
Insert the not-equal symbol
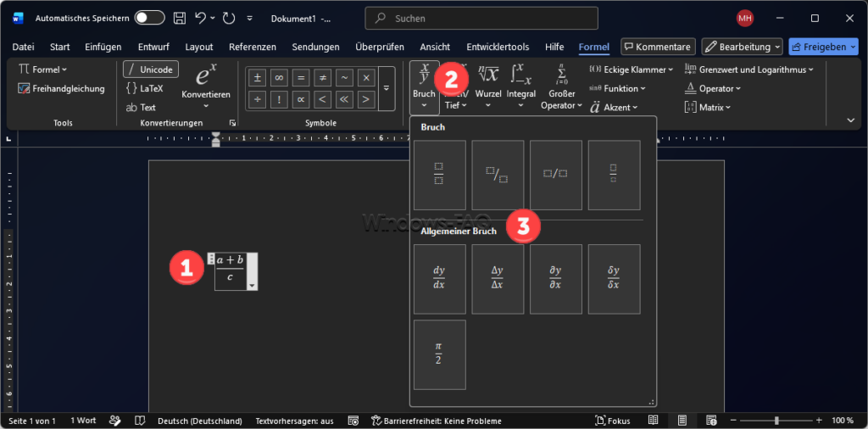(x=322, y=78)
